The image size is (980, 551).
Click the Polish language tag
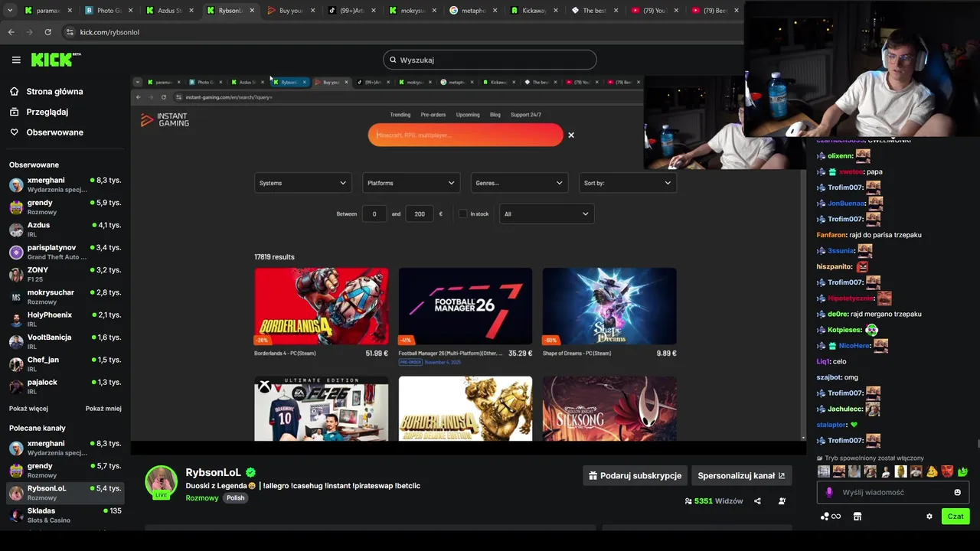pyautogui.click(x=236, y=498)
